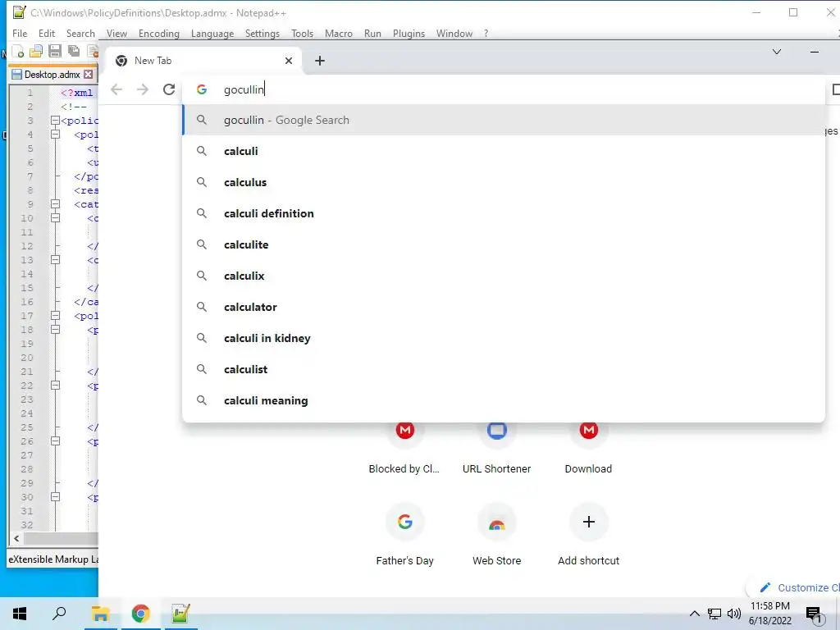The image size is (840, 630).
Task: Open a new Chrome tab with plus button
Action: (x=320, y=61)
